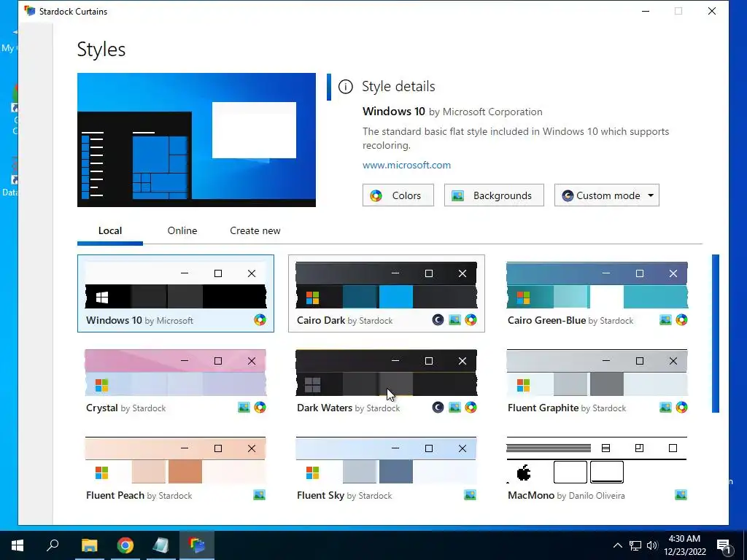Image resolution: width=747 pixels, height=560 pixels.
Task: Launch Google Chrome from the taskbar
Action: coord(125,545)
